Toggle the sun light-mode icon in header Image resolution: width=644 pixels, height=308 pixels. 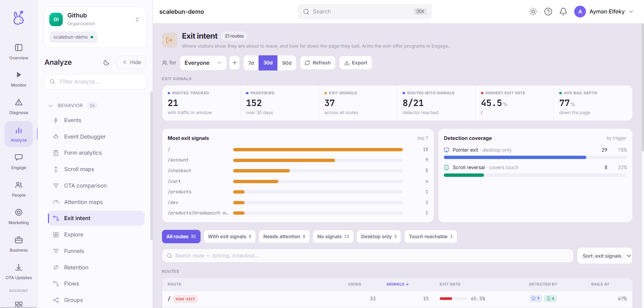click(533, 12)
